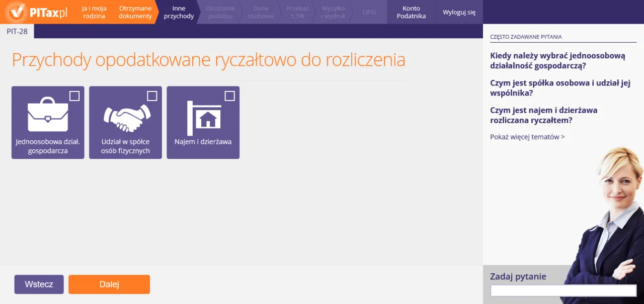
Task: Check the Najem i dzierżawa checkbox
Action: click(229, 95)
